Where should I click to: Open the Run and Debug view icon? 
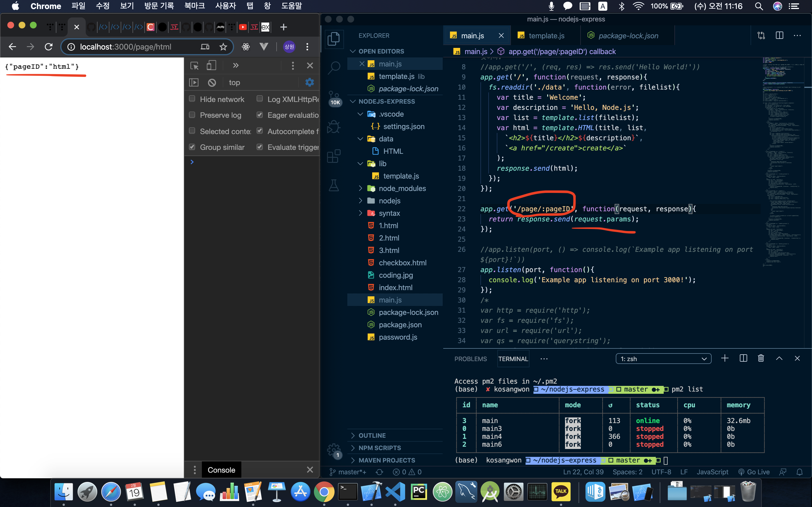pos(334,127)
